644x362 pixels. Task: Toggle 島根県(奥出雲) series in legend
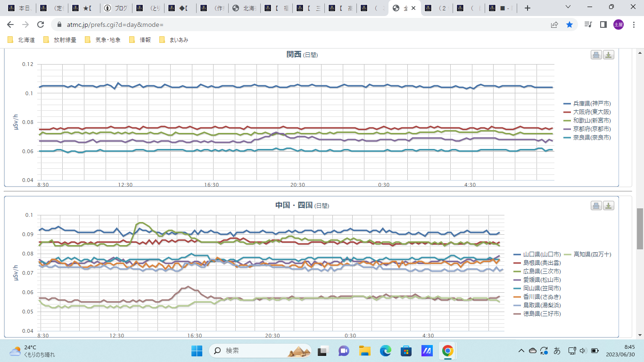537,263
